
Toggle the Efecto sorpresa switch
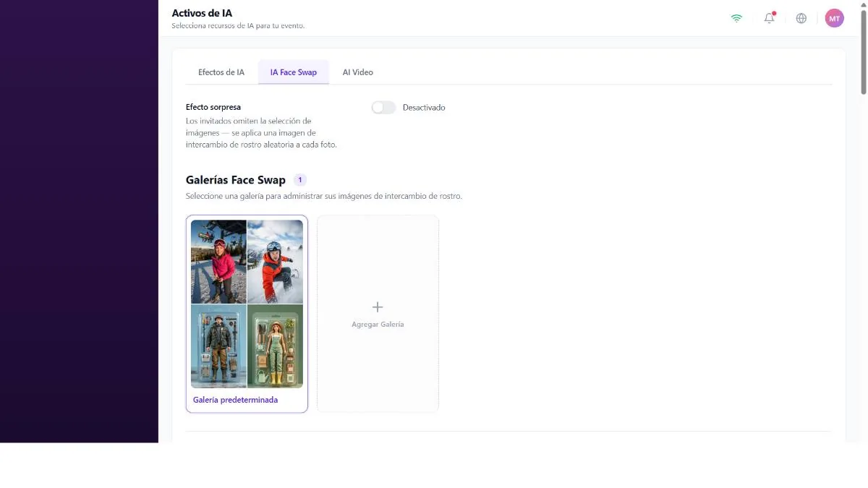pos(383,107)
